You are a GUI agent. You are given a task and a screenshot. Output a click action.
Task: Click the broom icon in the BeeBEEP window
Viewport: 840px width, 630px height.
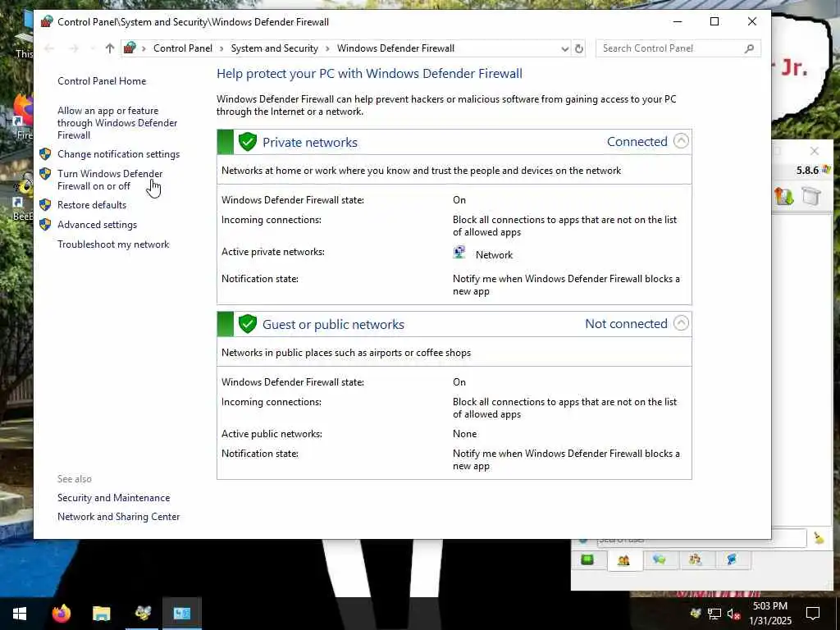819,538
